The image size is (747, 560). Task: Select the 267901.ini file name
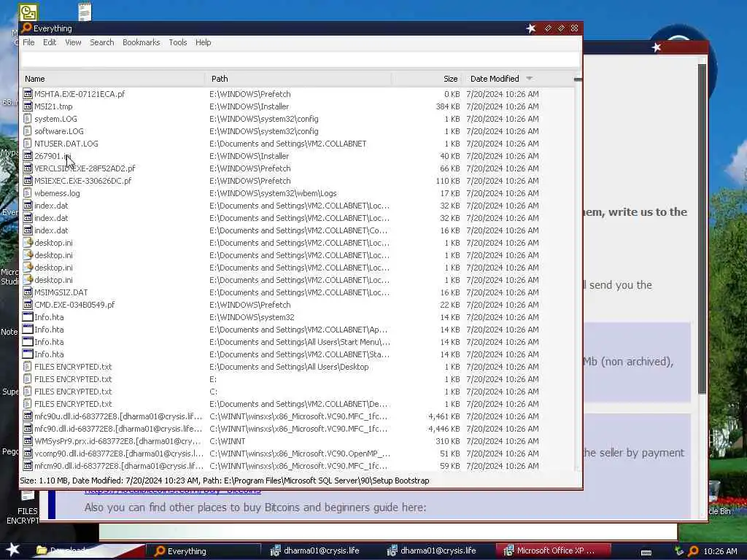(53, 156)
